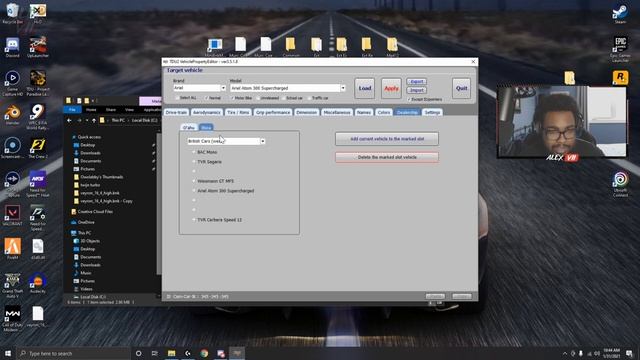Switch to the Tire / Rims tab
This screenshot has height=360, width=640.
pos(238,112)
